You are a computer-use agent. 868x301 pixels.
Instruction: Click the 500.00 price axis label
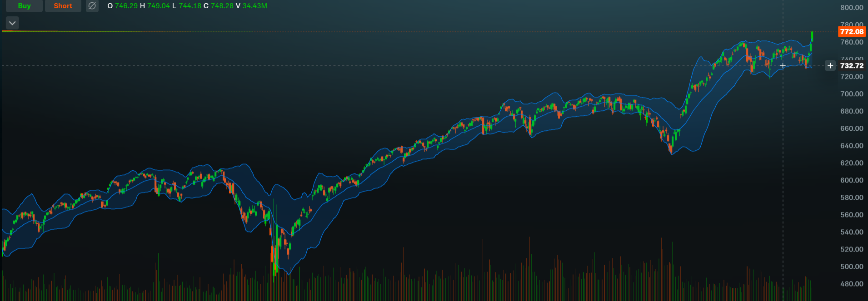[x=852, y=266]
